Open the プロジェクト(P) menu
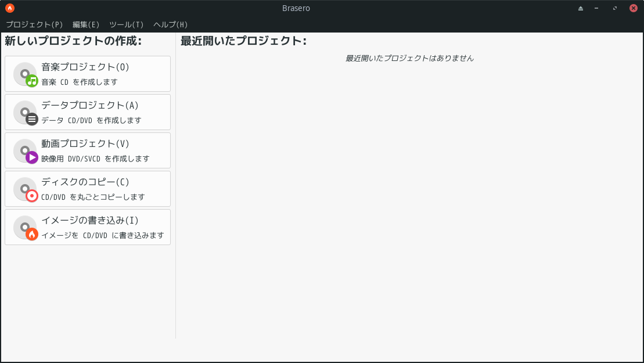Viewport: 644px width, 363px height. [34, 24]
